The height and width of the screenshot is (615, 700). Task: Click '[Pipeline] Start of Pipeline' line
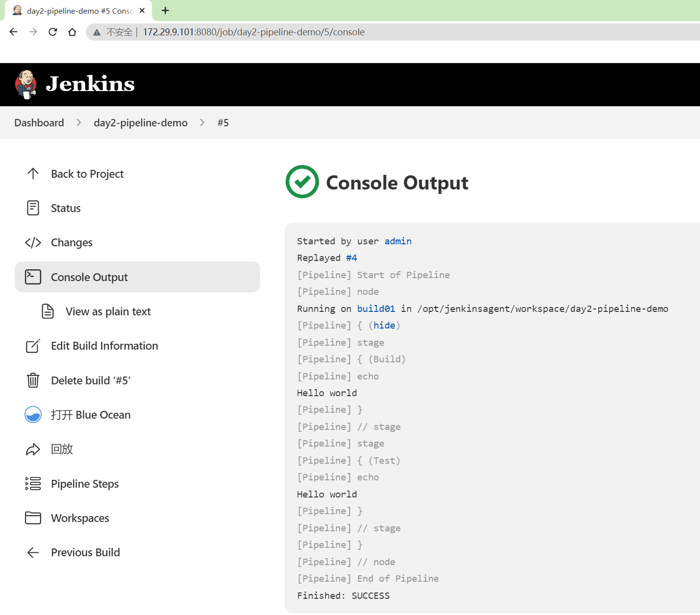click(373, 275)
